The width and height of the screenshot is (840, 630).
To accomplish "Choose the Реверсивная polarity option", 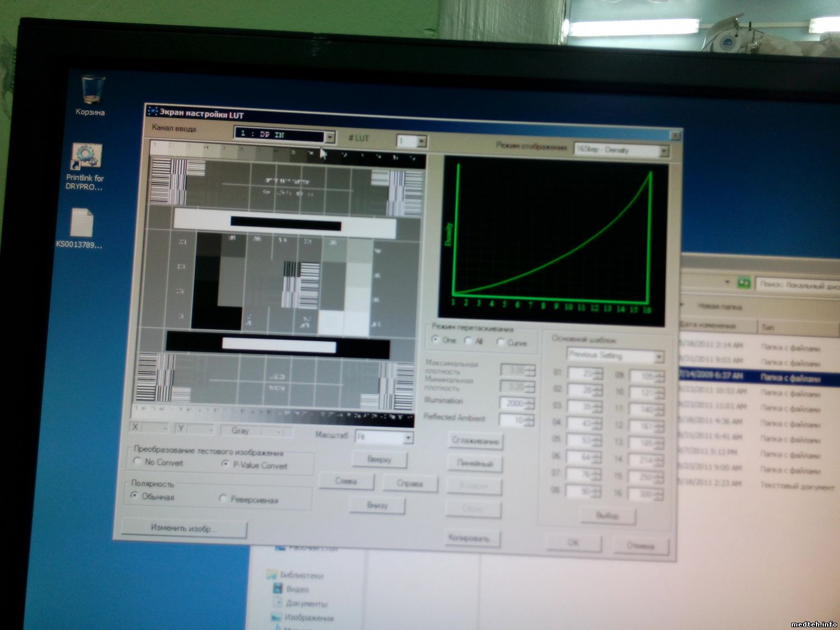I will click(223, 498).
